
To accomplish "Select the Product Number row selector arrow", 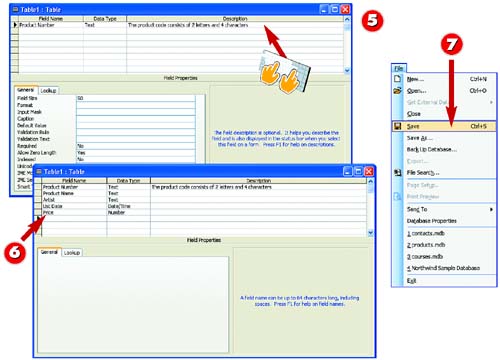I will click(15, 25).
